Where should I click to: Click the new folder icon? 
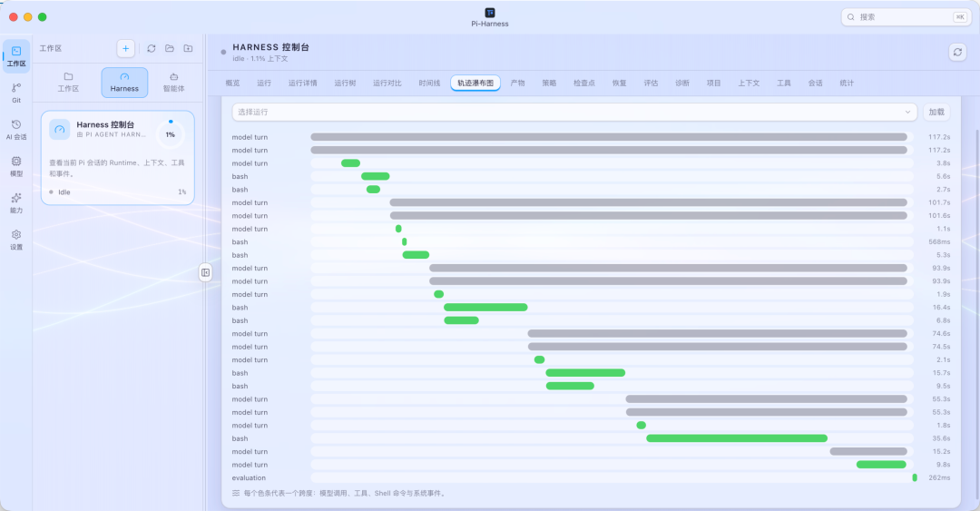pyautogui.click(x=188, y=48)
